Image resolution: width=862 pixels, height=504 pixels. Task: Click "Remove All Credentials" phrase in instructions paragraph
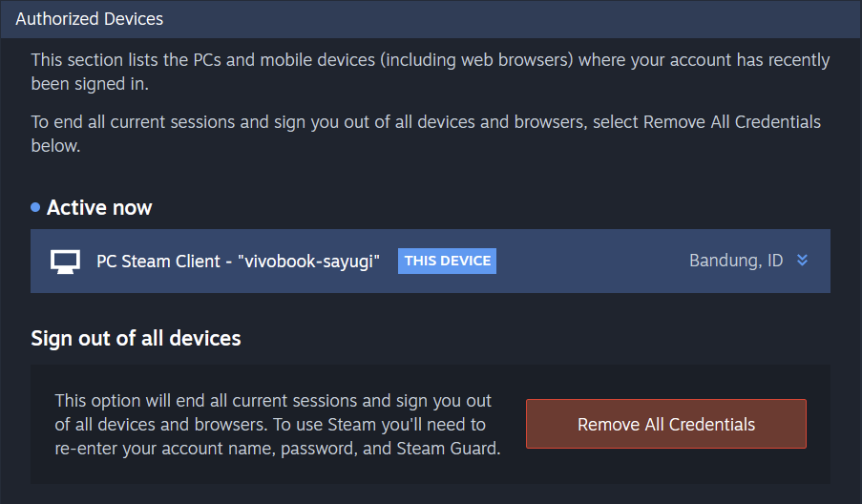tap(732, 122)
